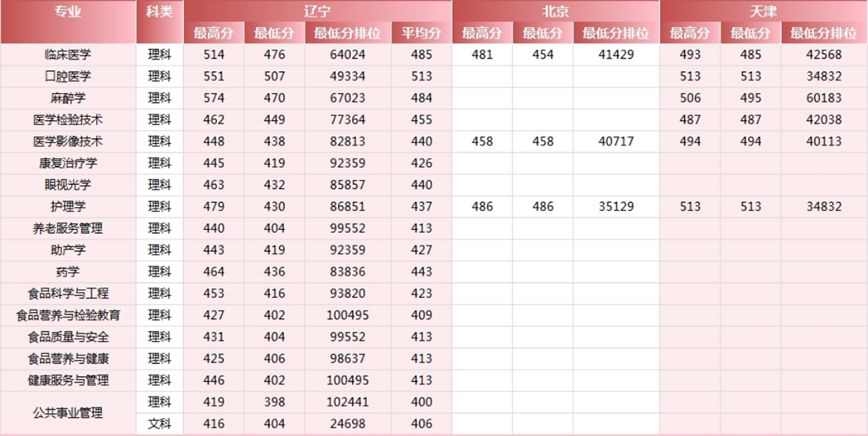Screen dimensions: 868x436
Task: Click the rank value 24698
Action: 347,423
